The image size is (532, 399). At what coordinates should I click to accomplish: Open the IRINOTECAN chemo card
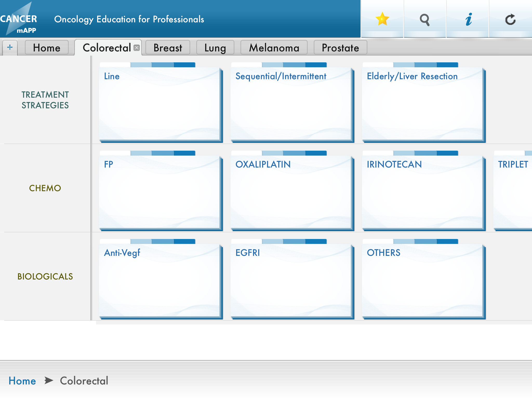[423, 192]
